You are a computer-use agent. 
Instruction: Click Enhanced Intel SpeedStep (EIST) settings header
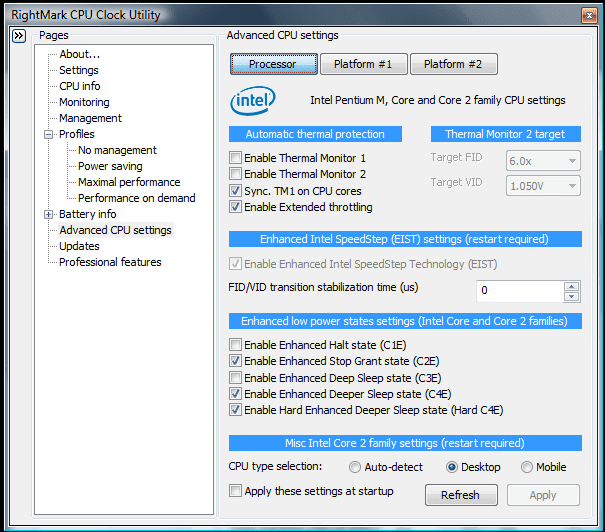(405, 239)
